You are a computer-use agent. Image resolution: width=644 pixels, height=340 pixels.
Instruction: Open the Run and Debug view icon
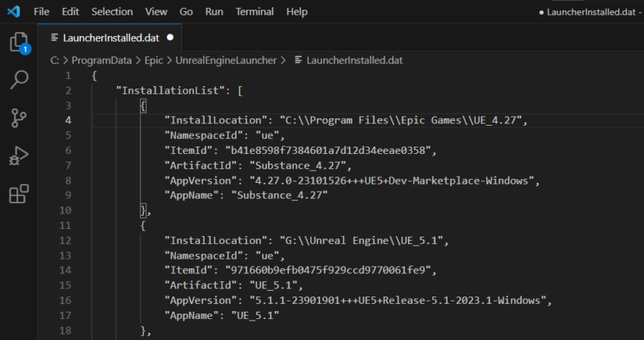[x=19, y=155]
